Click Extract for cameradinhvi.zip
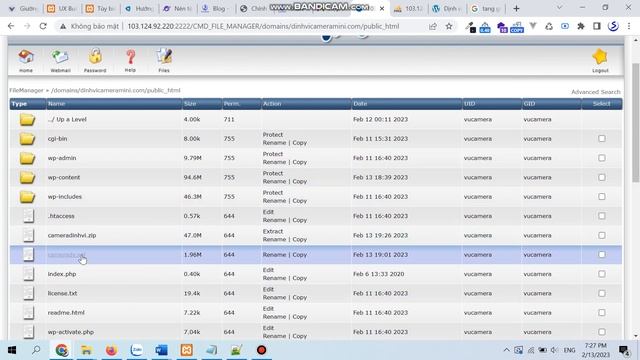This screenshot has width=640, height=360. [x=273, y=231]
